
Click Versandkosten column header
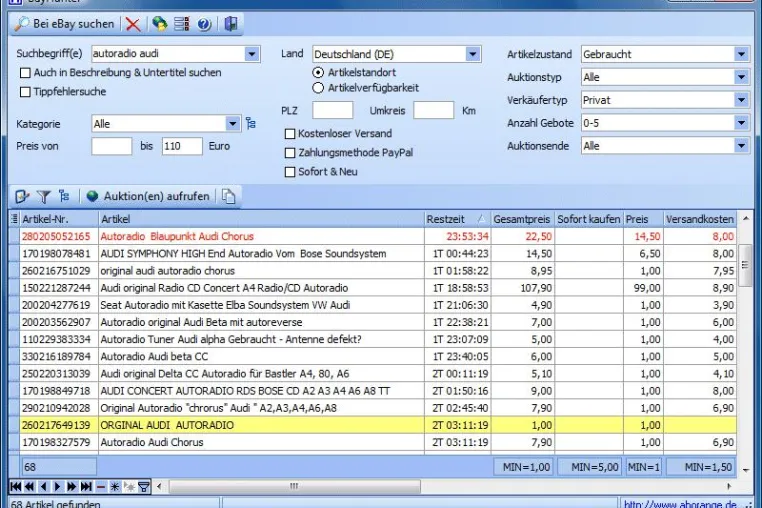(x=700, y=219)
